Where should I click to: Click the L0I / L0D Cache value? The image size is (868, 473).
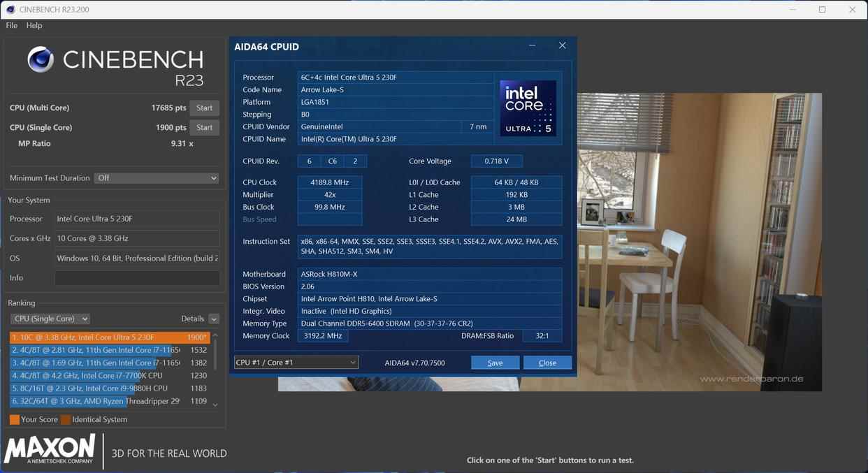coord(516,182)
